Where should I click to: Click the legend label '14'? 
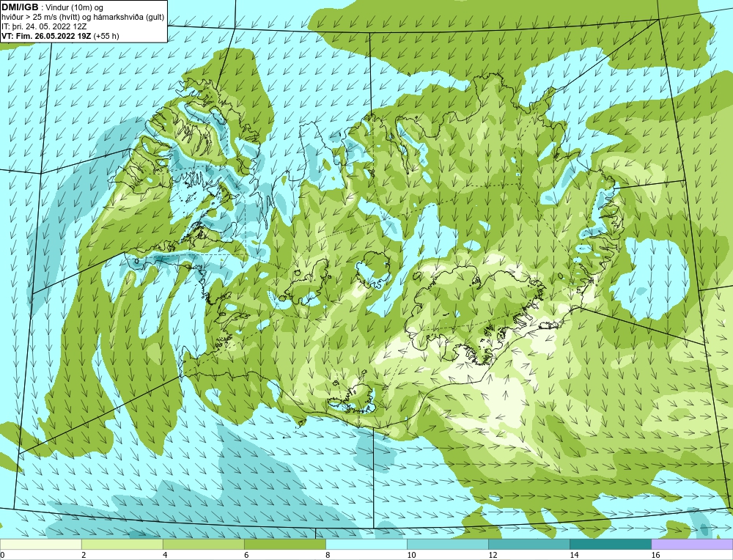[x=574, y=555]
